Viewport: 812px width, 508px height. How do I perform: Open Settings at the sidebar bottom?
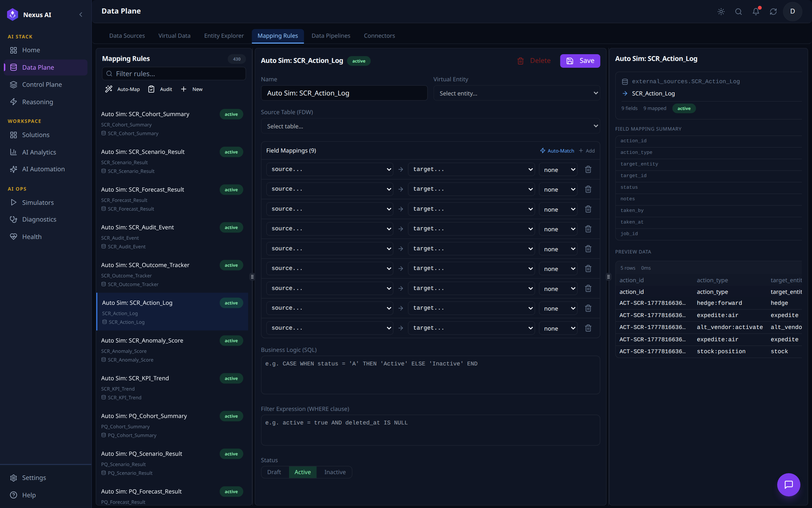(x=46, y=477)
